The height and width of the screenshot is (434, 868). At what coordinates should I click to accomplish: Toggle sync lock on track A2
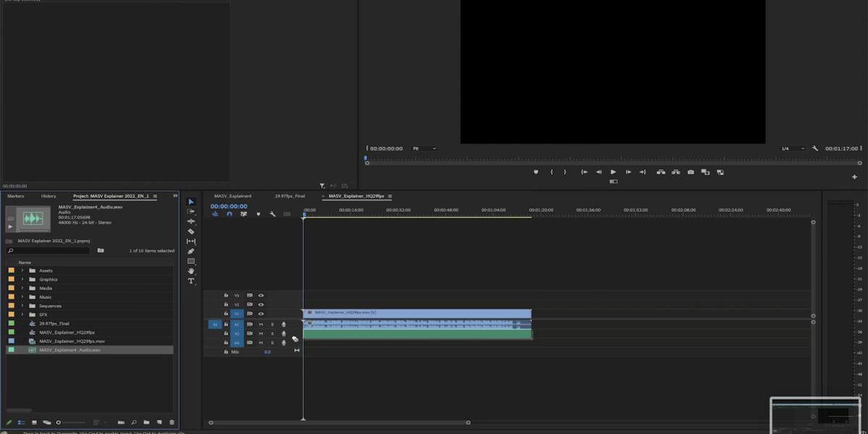tap(250, 333)
